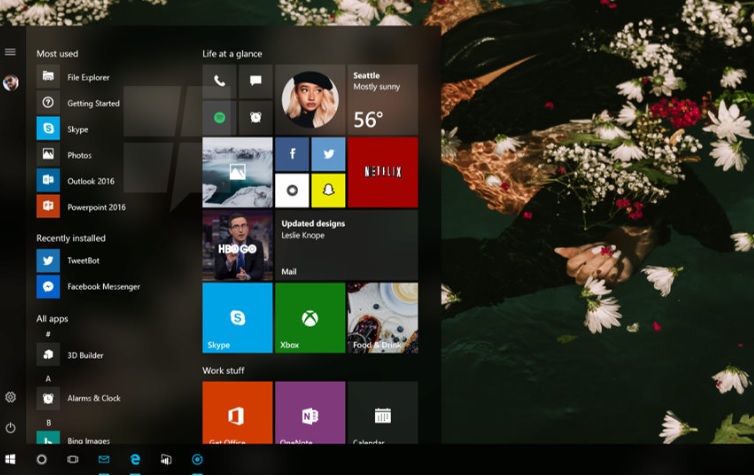This screenshot has height=476, width=754.
Task: Click the Power button in Start
Action: [x=10, y=427]
